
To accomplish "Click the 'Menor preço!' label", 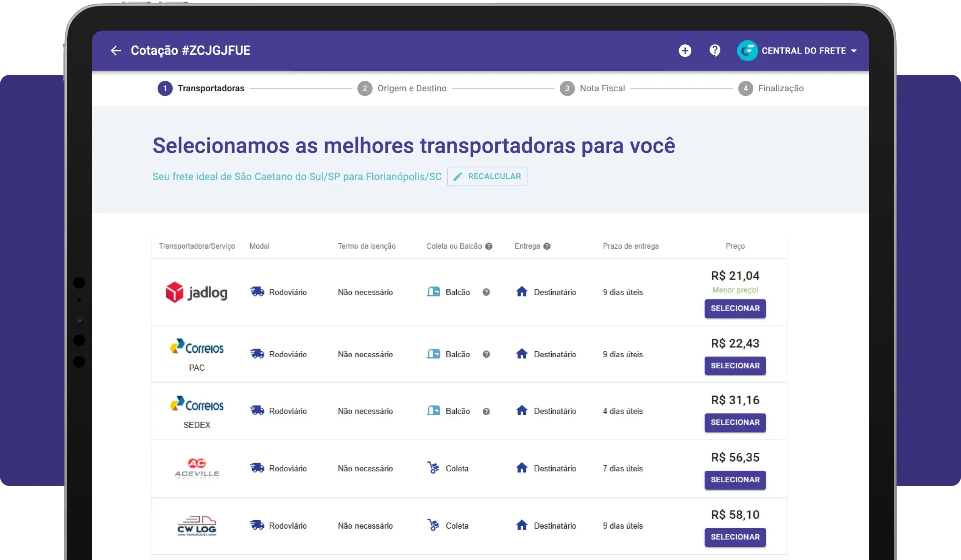I will pos(735,290).
